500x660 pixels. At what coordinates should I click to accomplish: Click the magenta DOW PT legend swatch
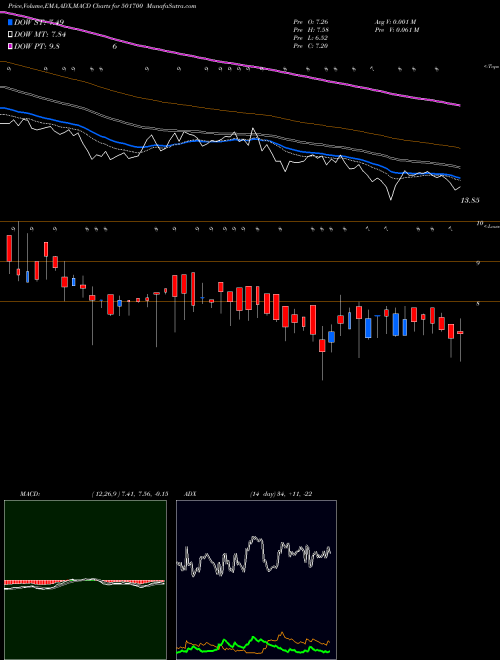(x=11, y=46)
